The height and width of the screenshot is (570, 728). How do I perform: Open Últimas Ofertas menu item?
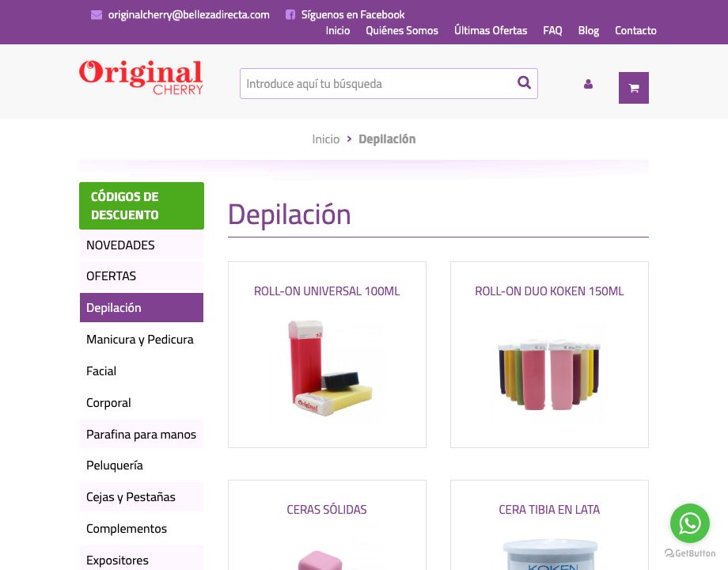tap(491, 31)
